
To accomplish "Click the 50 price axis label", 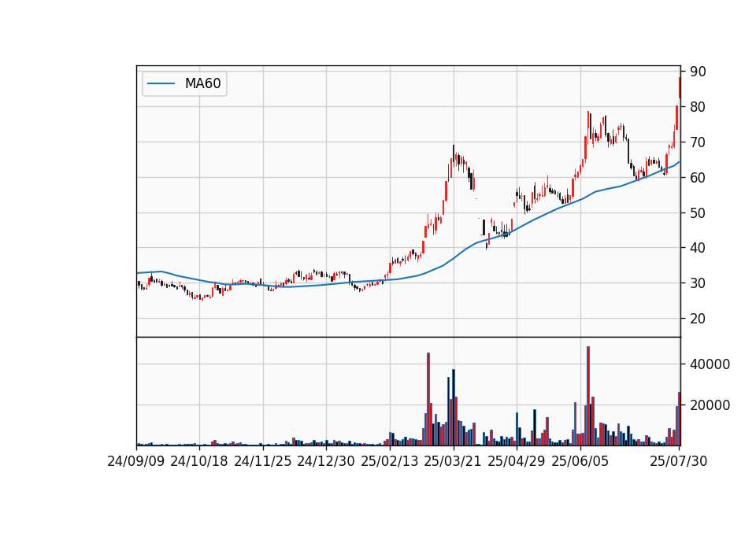I will coord(698,213).
